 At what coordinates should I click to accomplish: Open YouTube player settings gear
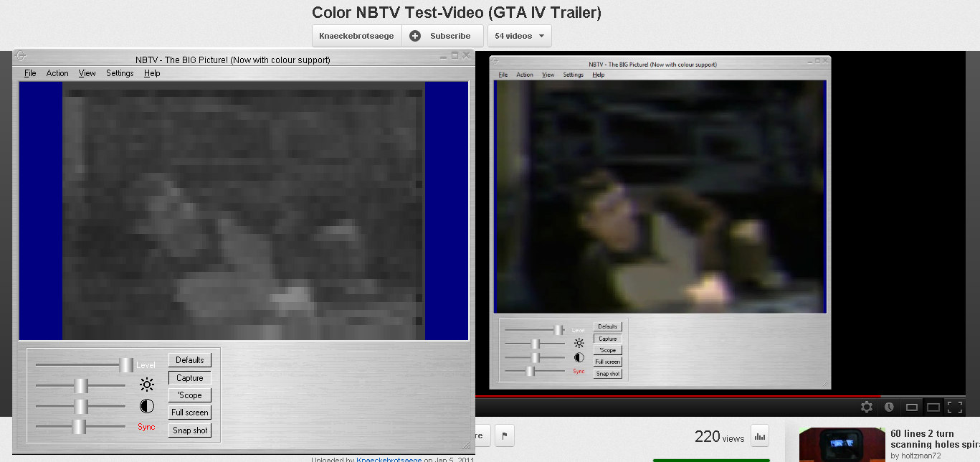(866, 407)
